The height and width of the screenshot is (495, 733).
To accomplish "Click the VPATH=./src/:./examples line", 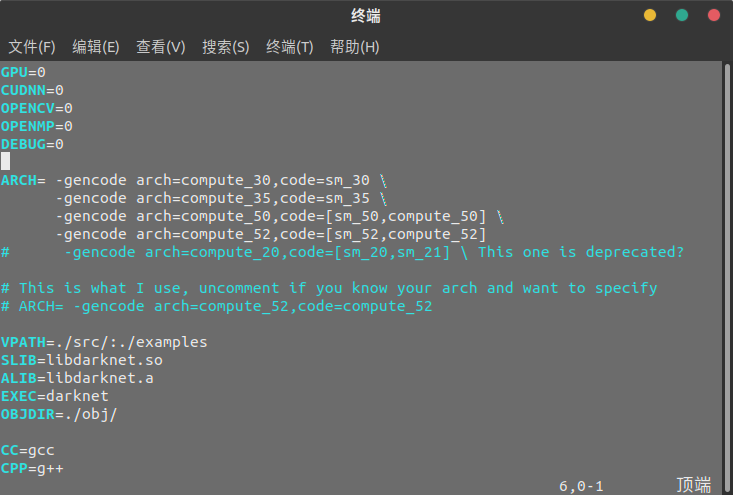I will point(104,342).
